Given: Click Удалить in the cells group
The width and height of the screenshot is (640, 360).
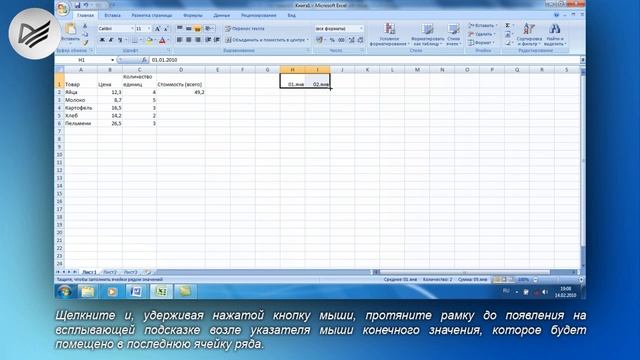Looking at the screenshot, I should click(x=482, y=34).
